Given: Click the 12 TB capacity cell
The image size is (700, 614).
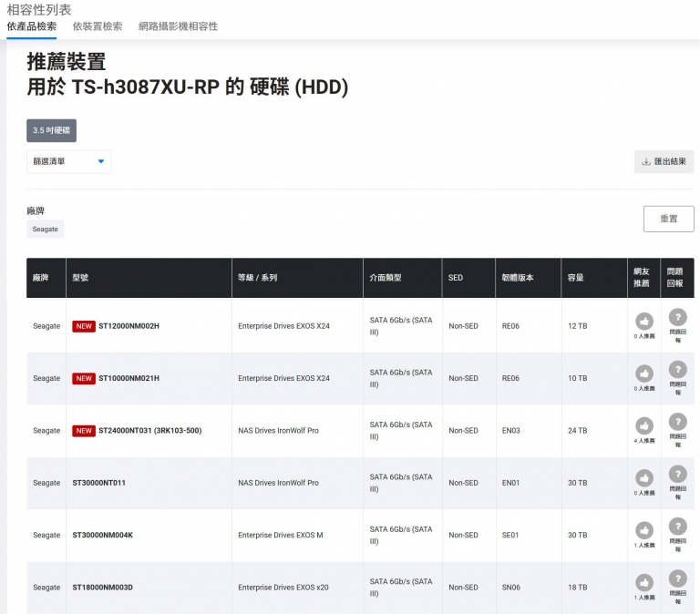Looking at the screenshot, I should point(577,326).
